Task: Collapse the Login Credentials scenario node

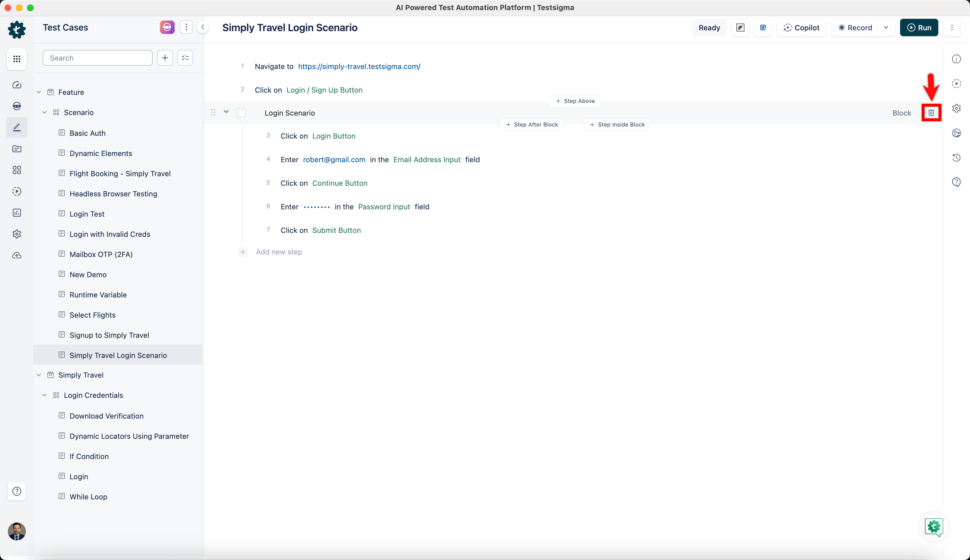Action: coord(44,395)
